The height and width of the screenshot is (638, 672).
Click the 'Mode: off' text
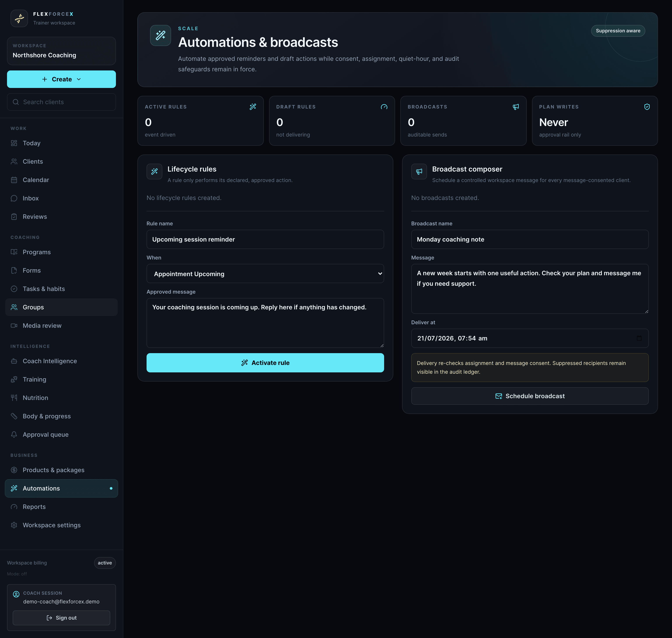pyautogui.click(x=17, y=574)
